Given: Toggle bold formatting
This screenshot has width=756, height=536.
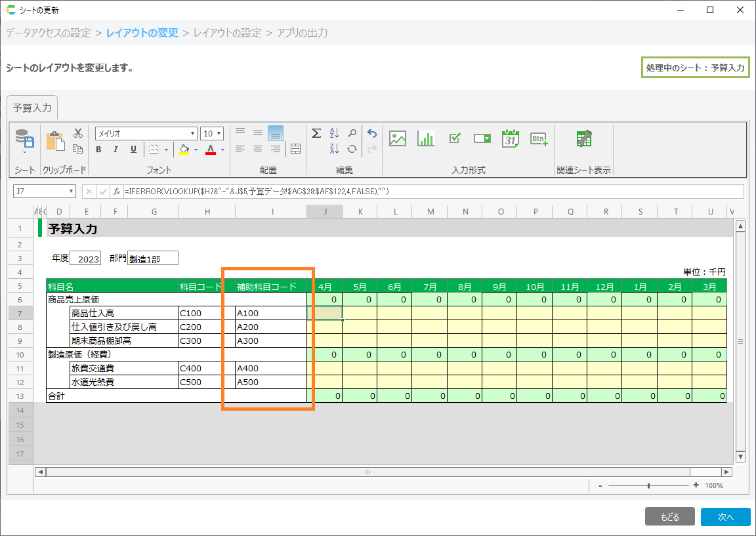Looking at the screenshot, I should 98,150.
